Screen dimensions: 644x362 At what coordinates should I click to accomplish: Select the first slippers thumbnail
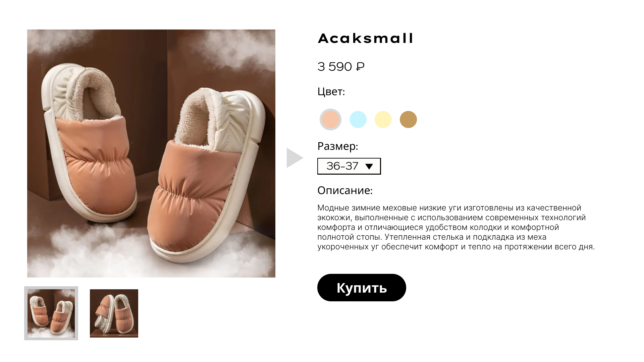click(51, 313)
